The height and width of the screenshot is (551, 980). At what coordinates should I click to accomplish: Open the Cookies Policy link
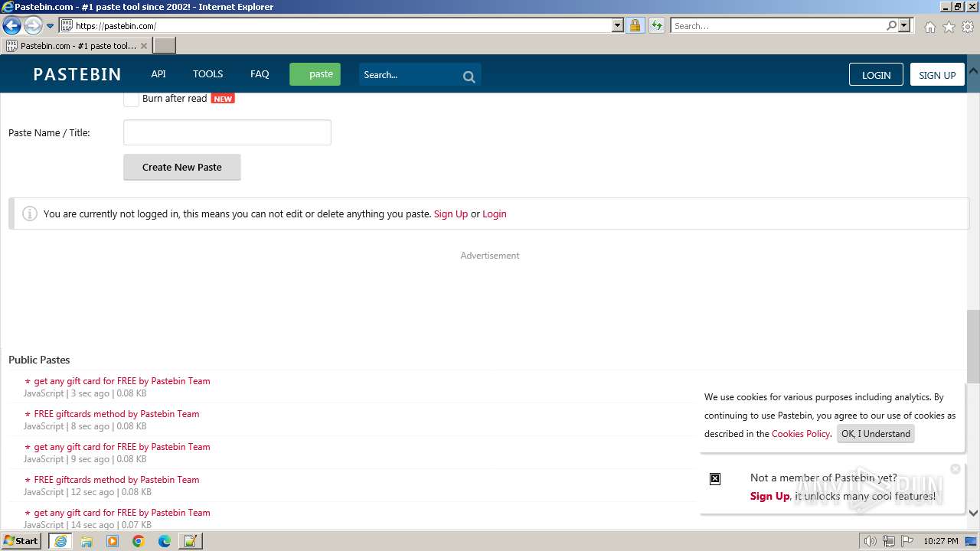[801, 433]
